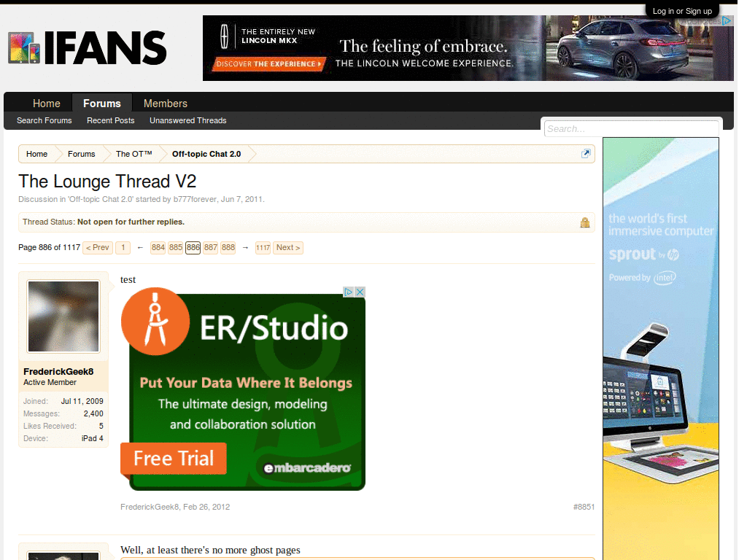The image size is (747, 560).
Task: Click the 'test' post text
Action: pyautogui.click(x=128, y=279)
